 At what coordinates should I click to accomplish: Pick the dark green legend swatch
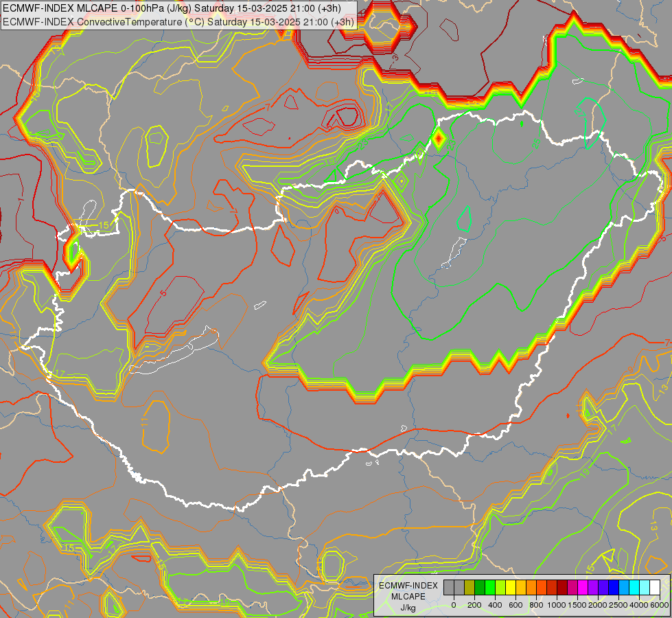tap(480, 588)
